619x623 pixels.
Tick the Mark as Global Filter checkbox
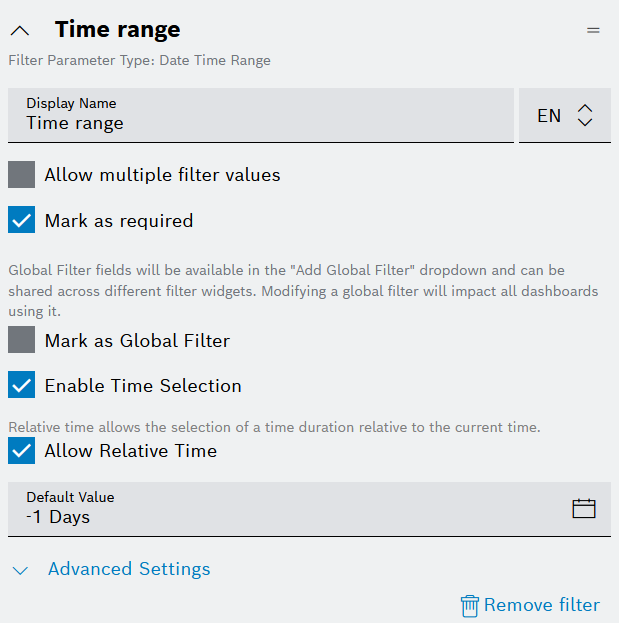(x=21, y=340)
